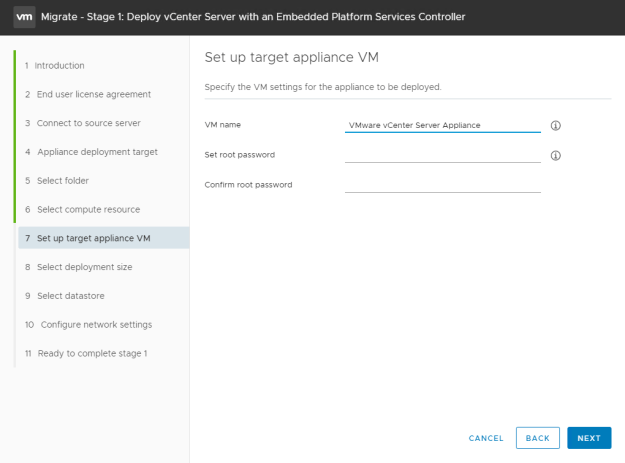The height and width of the screenshot is (463, 625).
Task: Go to step 6 Select compute resource
Action: (x=83, y=209)
